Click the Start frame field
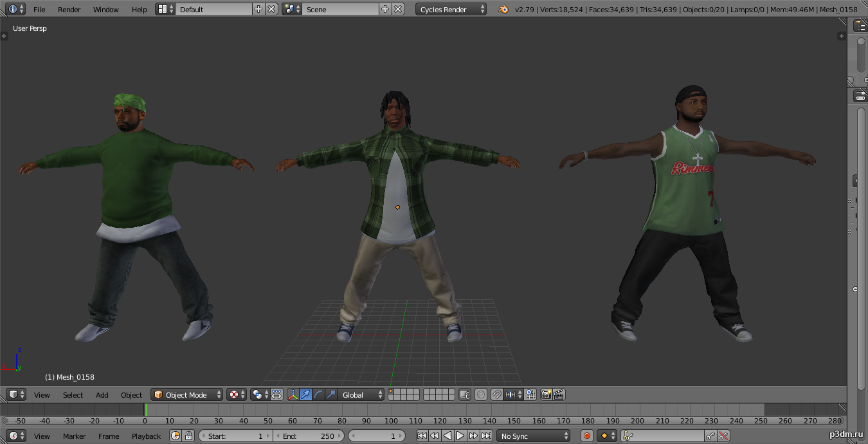 coord(235,436)
